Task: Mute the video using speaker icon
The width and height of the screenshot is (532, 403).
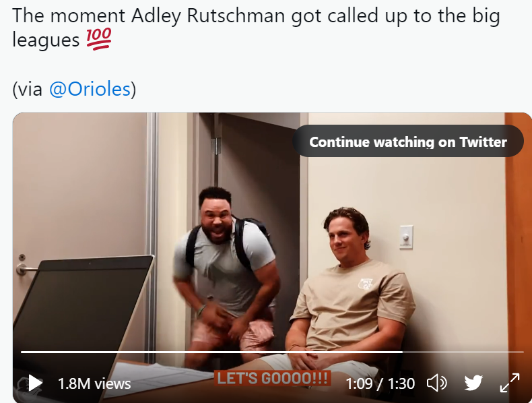Action: (437, 383)
